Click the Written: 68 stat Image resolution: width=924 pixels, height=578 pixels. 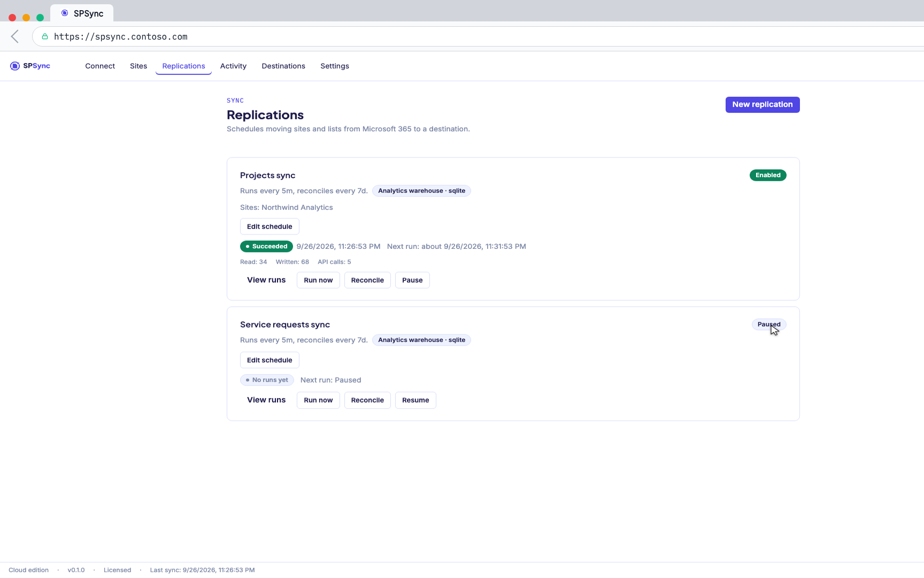point(292,262)
